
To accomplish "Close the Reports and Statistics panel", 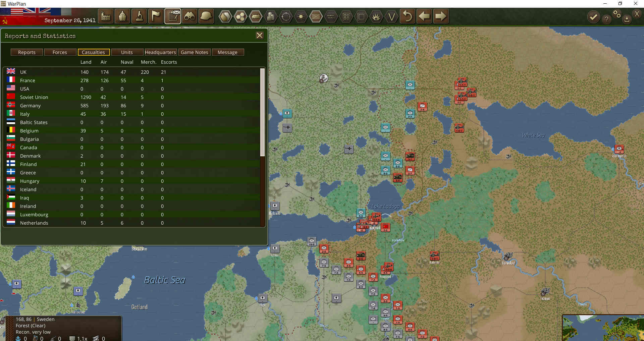I will pyautogui.click(x=260, y=36).
